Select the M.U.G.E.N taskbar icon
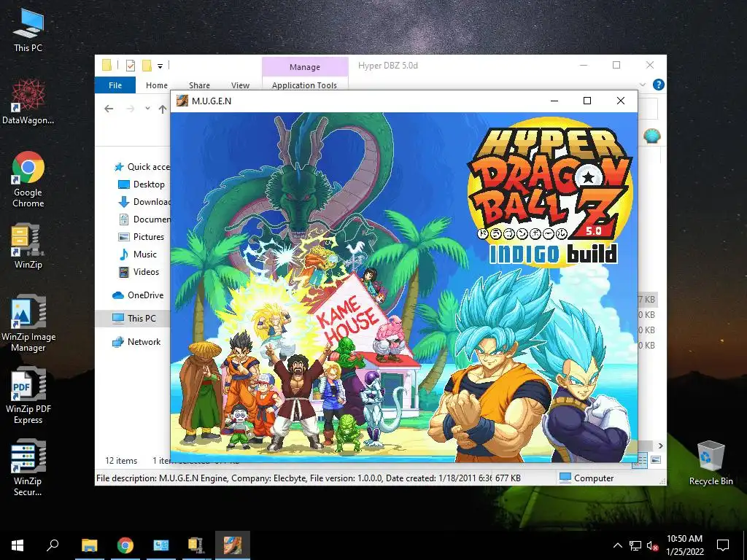 click(233, 545)
